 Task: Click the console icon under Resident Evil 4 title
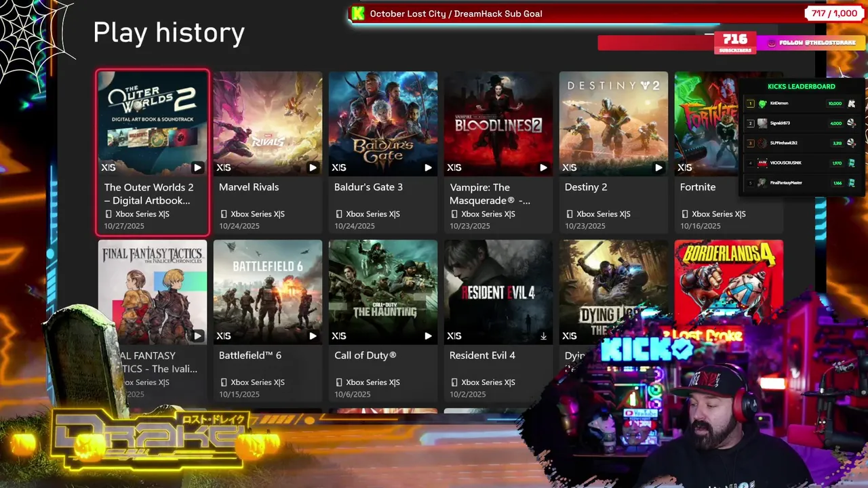454,382
